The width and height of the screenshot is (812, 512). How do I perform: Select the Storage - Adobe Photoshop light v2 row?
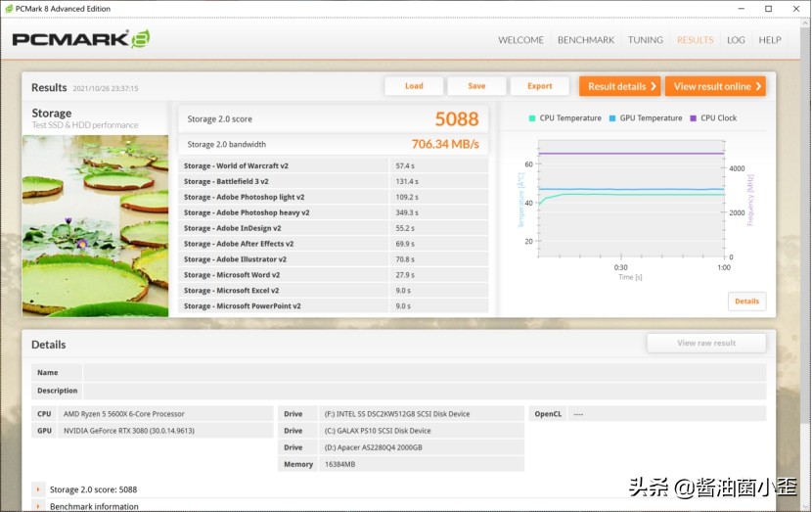[334, 197]
